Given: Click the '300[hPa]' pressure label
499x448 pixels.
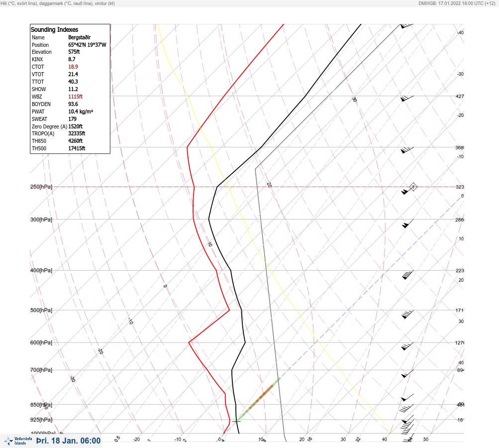Looking at the screenshot, I should [x=41, y=220].
